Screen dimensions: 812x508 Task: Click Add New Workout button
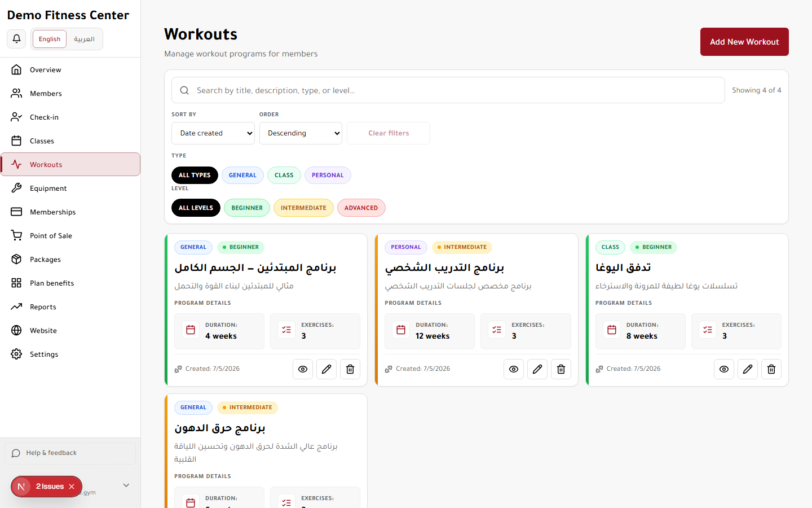click(744, 42)
